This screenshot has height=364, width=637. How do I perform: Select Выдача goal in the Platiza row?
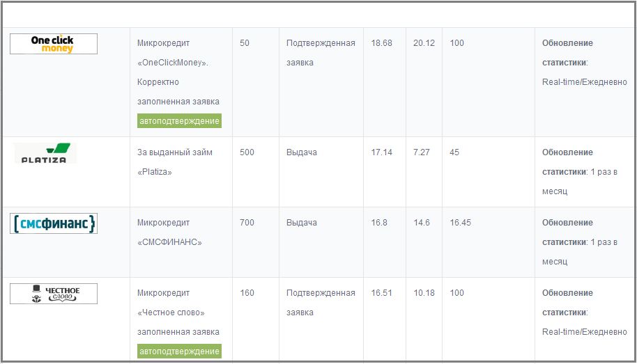tap(301, 152)
